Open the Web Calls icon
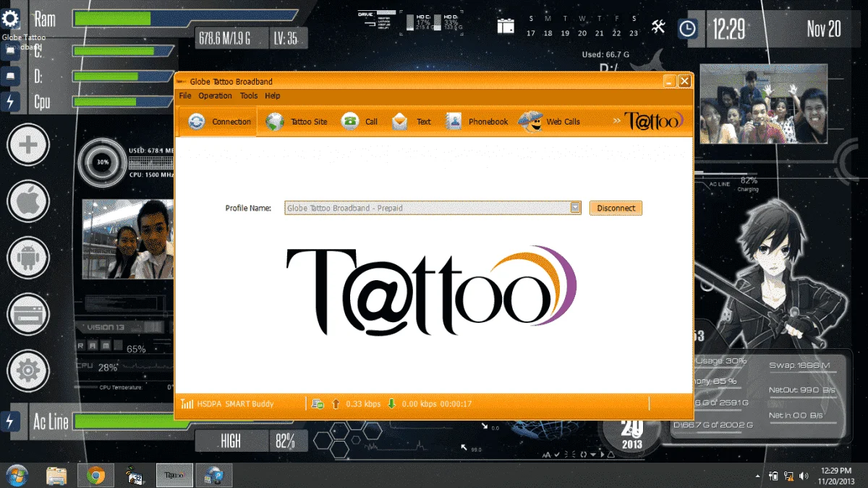The height and width of the screenshot is (488, 868). pos(530,122)
